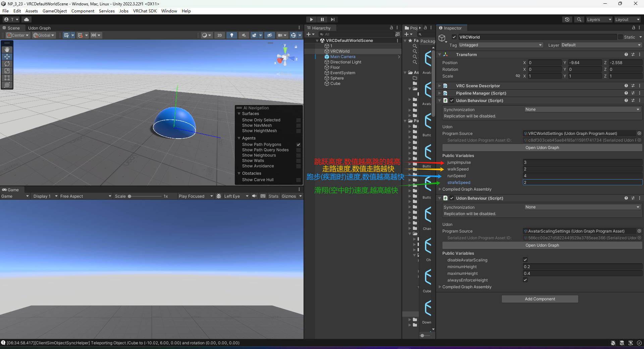Click Open Udon Graph for AvatarScalingSettings

(x=542, y=245)
